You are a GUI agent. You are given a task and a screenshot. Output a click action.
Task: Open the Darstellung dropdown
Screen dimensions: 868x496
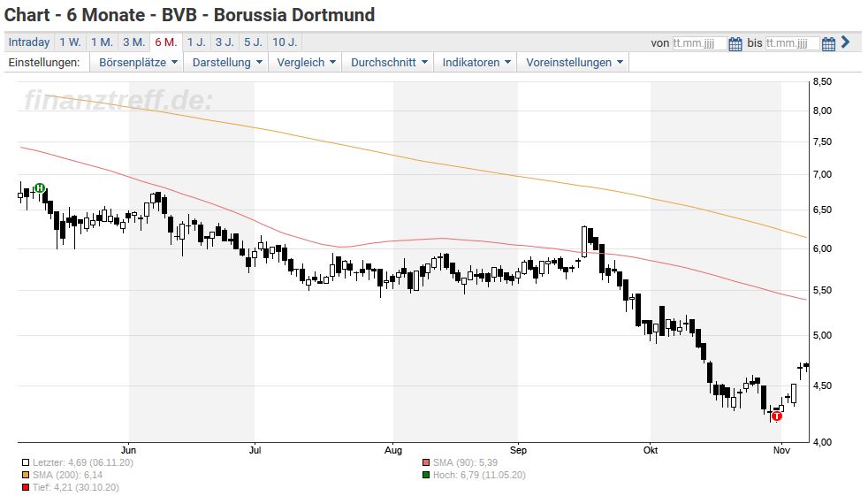(x=226, y=63)
